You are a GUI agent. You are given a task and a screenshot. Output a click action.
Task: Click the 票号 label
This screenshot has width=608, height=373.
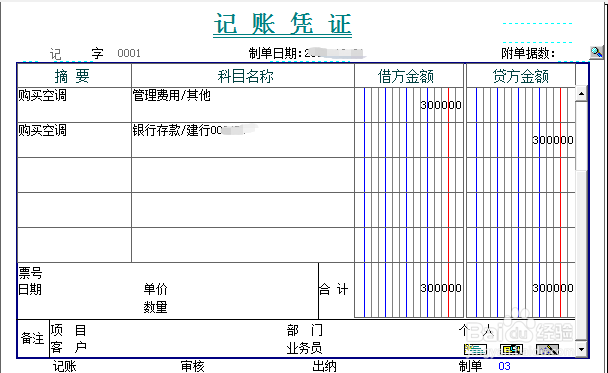30,273
